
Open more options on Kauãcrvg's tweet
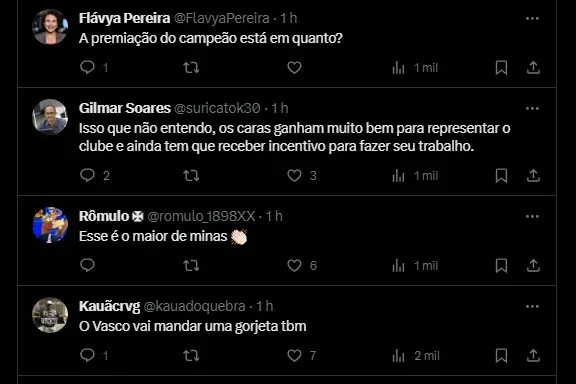(x=532, y=306)
